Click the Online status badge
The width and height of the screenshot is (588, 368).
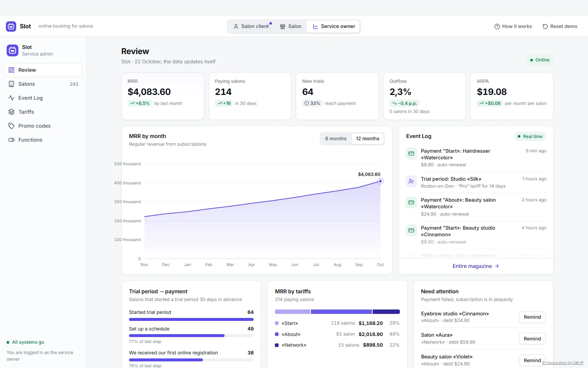coord(539,60)
